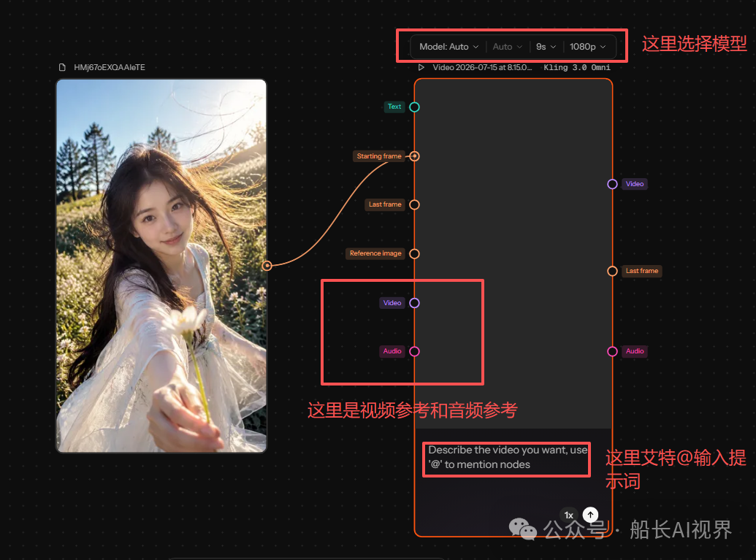Viewport: 756px width, 560px height.
Task: Click the input Last frame label
Action: pyautogui.click(x=385, y=204)
